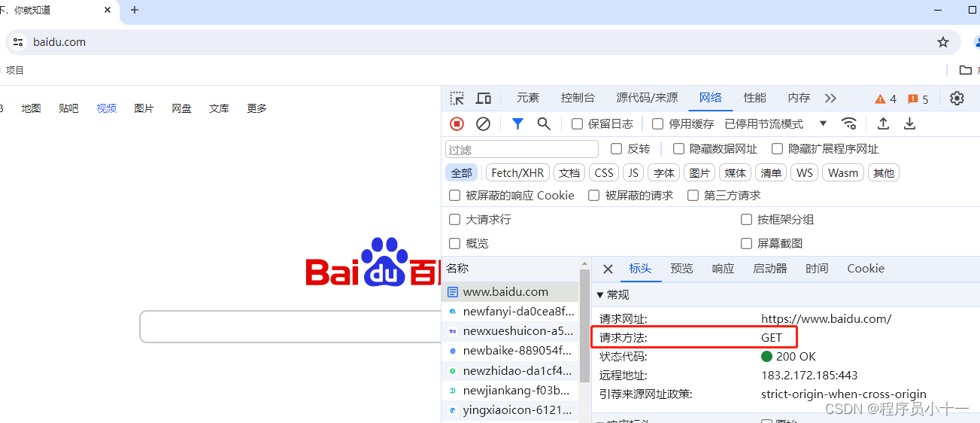
Task: Check the 被屏蔽的请求 checkbox
Action: click(594, 195)
